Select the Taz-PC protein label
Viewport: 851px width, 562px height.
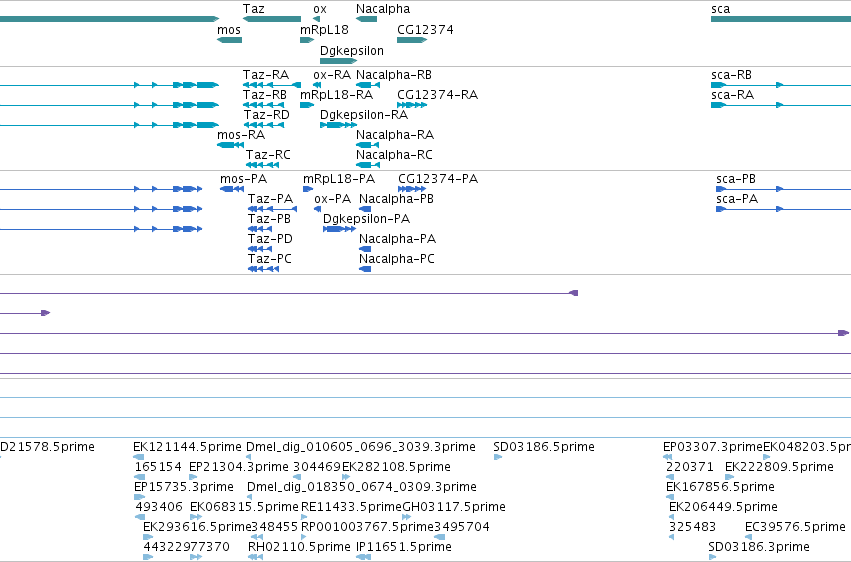click(270, 259)
